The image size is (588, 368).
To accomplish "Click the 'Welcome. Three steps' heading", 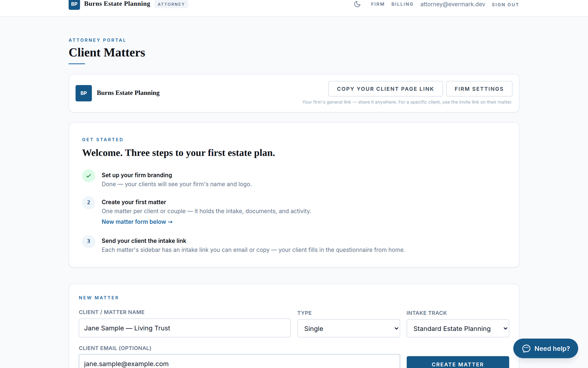I will 179,153.
